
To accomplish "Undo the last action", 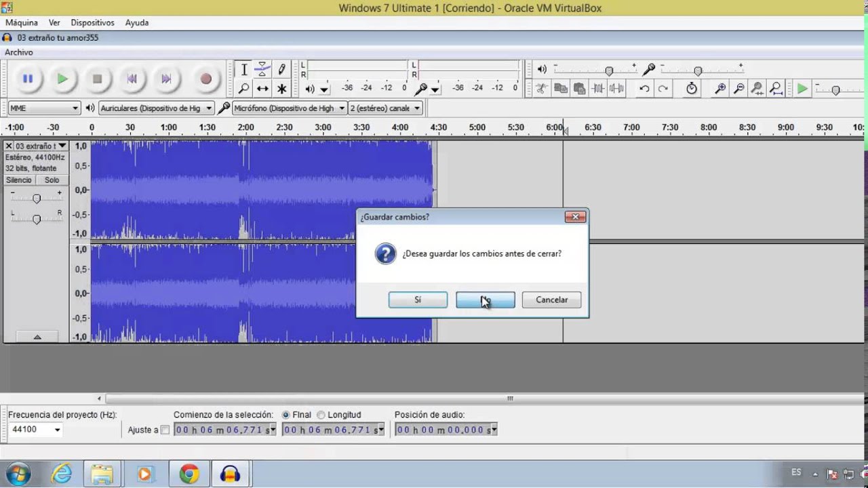I will [644, 88].
